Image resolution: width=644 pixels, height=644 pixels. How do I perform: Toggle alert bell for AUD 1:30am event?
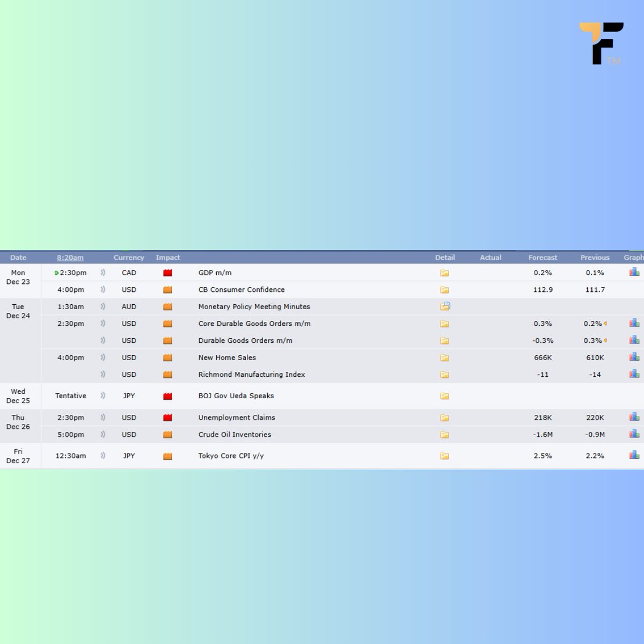(103, 306)
